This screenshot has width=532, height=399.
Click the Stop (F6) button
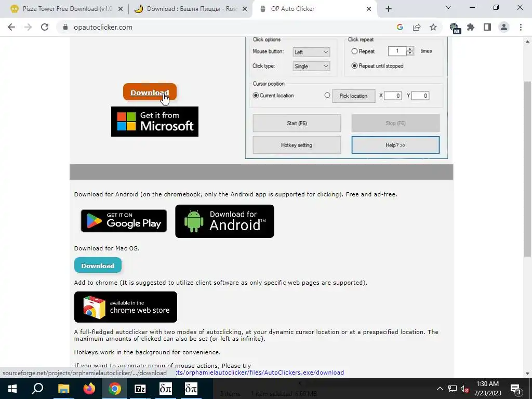click(x=395, y=123)
